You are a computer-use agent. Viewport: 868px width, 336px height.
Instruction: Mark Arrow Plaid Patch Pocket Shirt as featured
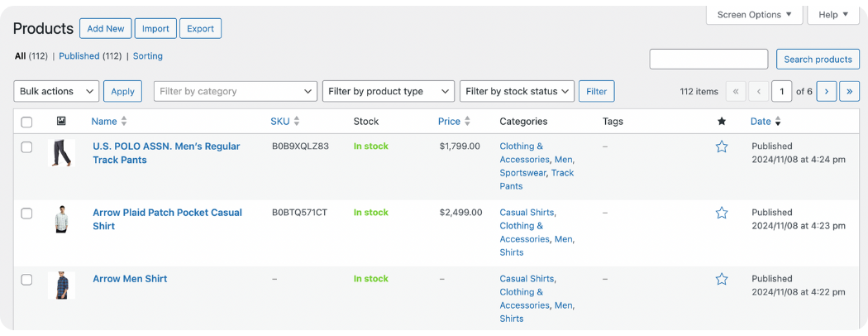[722, 213]
